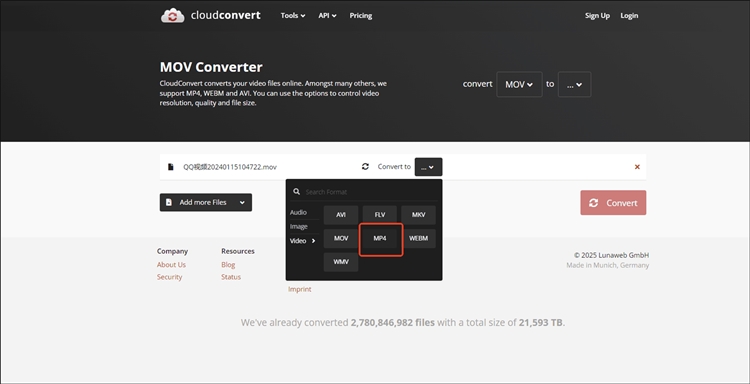The width and height of the screenshot is (750, 384).
Task: Click the Company footer heading
Action: pyautogui.click(x=172, y=251)
